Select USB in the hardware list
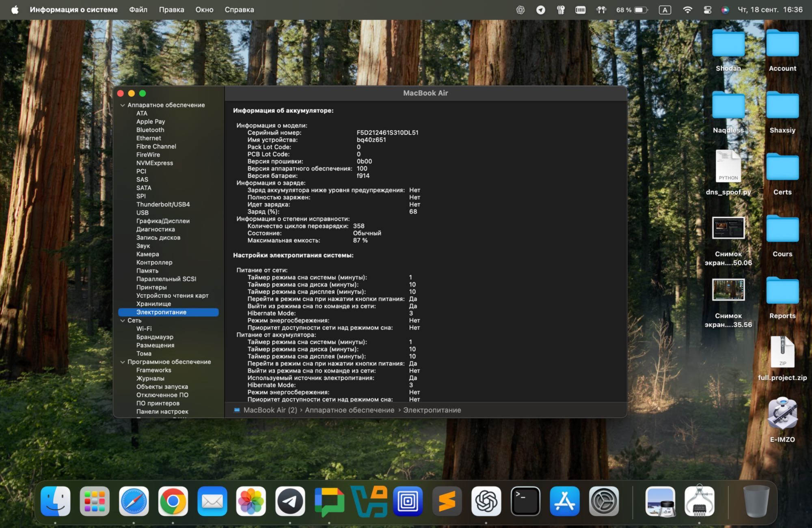This screenshot has height=528, width=812. click(x=142, y=213)
